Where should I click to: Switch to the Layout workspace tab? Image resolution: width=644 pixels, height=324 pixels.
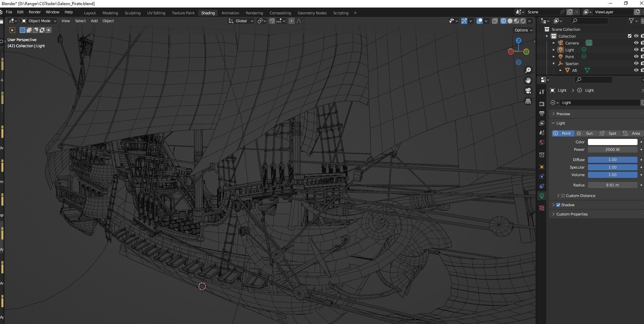coord(90,13)
